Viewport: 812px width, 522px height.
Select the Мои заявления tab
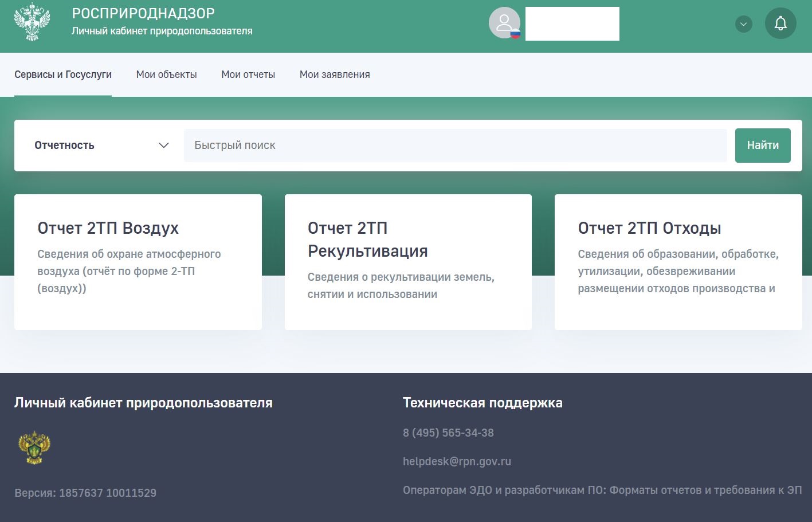point(335,74)
